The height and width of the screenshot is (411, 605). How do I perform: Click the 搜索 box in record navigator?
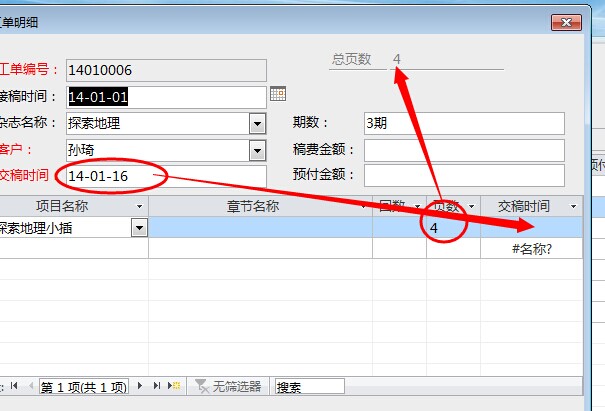(x=308, y=386)
